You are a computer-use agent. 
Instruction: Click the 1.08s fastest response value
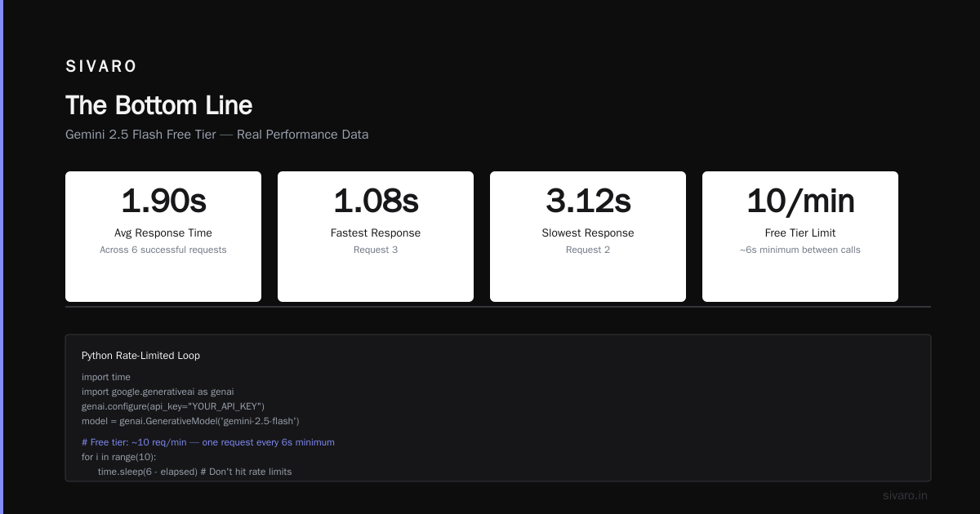click(x=376, y=201)
